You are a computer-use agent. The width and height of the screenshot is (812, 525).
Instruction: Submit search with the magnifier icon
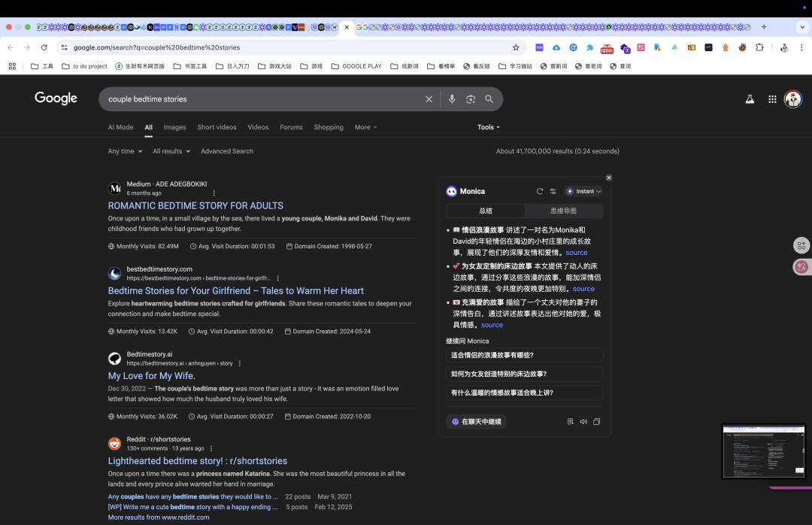(489, 99)
